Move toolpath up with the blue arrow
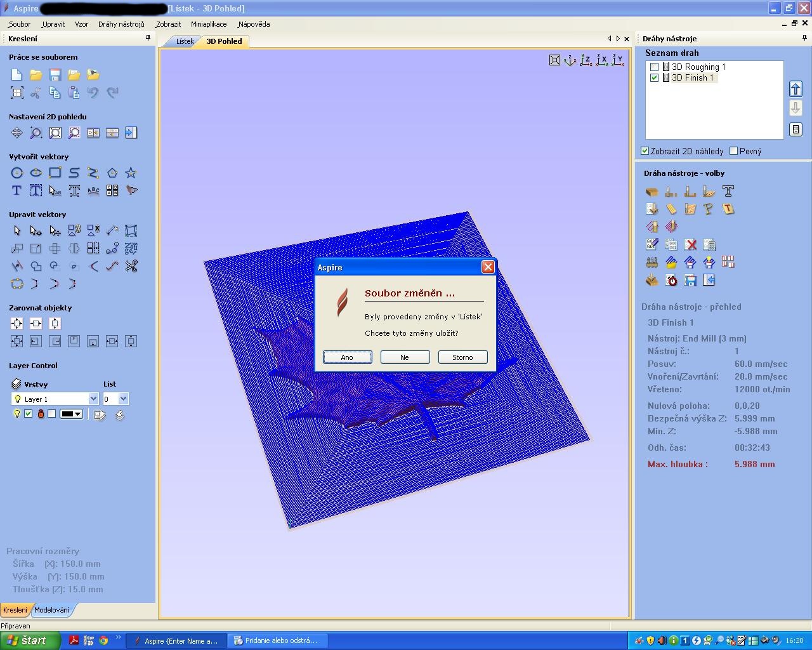812x650 pixels. click(x=796, y=89)
